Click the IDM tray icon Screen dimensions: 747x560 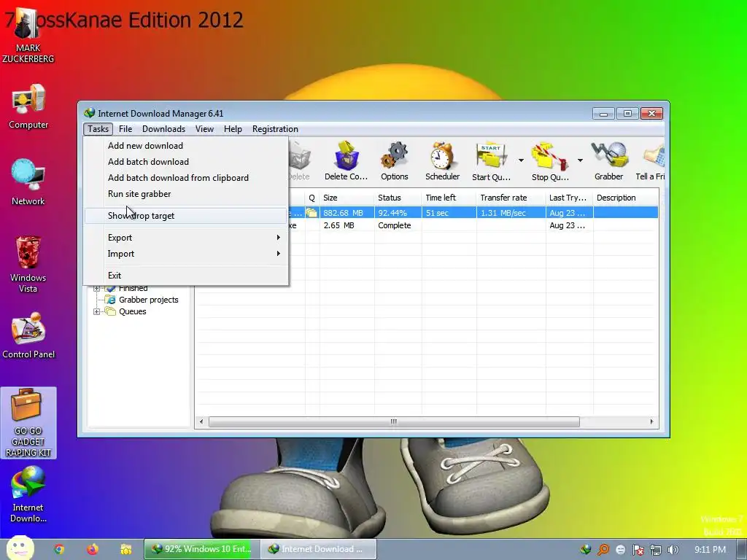point(586,550)
